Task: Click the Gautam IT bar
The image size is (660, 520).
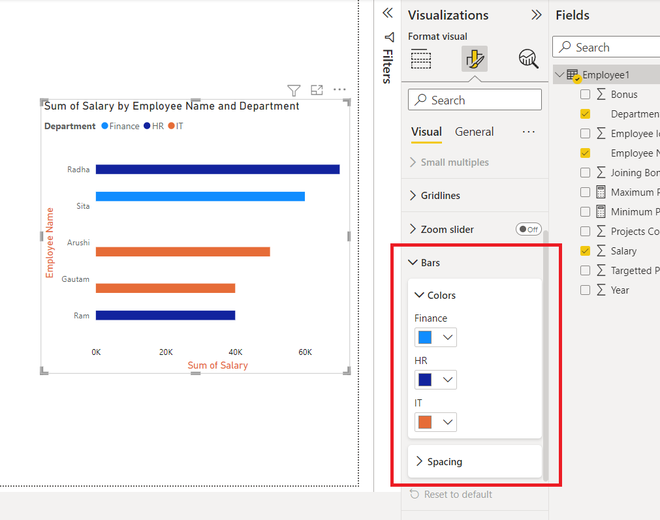Action: point(165,288)
